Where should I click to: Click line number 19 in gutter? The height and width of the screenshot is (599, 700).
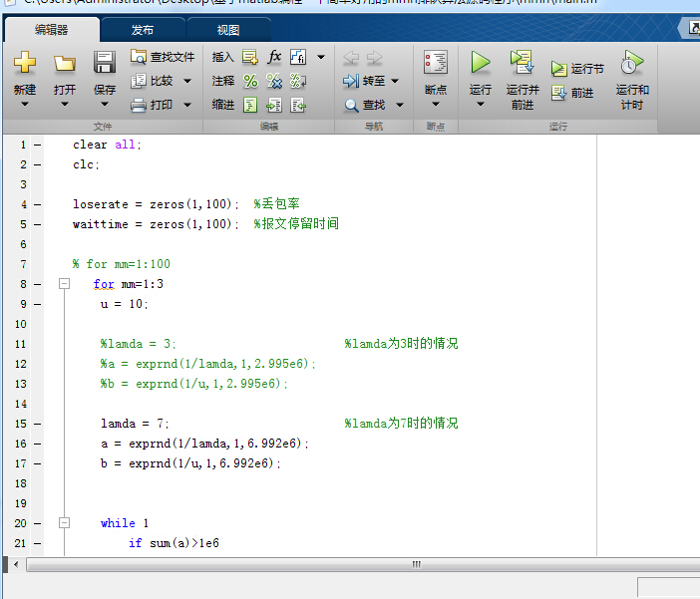coord(21,503)
